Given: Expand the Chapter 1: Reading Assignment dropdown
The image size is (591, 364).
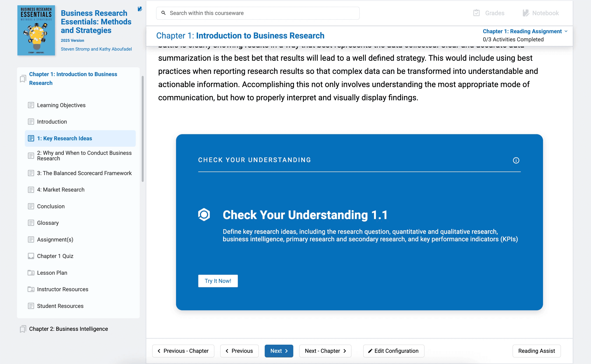Looking at the screenshot, I should [x=525, y=31].
